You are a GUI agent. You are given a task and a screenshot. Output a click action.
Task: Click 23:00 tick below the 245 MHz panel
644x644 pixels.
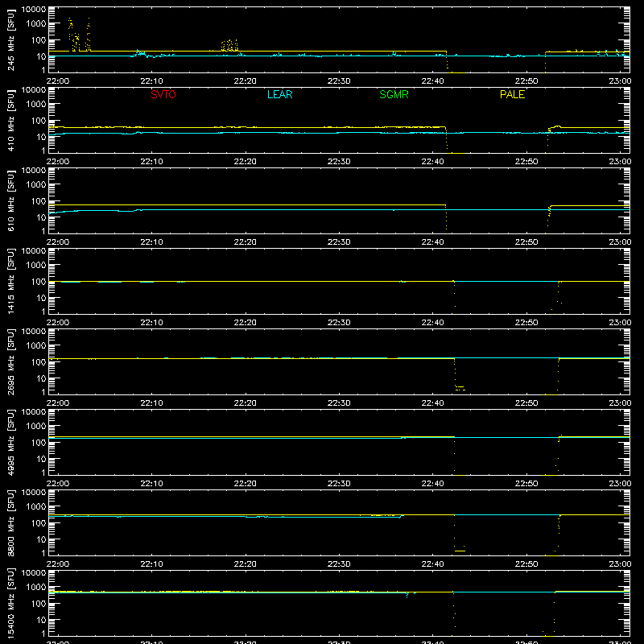[x=620, y=81]
